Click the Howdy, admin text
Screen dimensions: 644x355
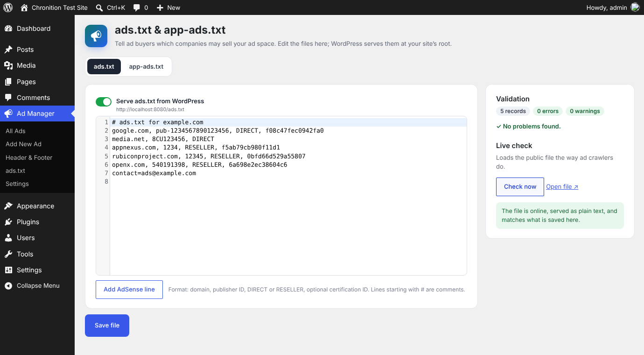pos(607,7)
